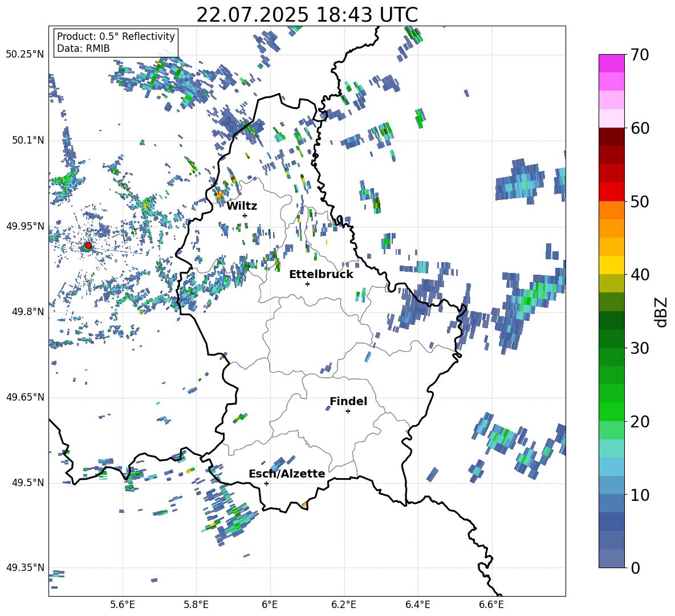
Task: Click the Findel city label
Action: 348,401
